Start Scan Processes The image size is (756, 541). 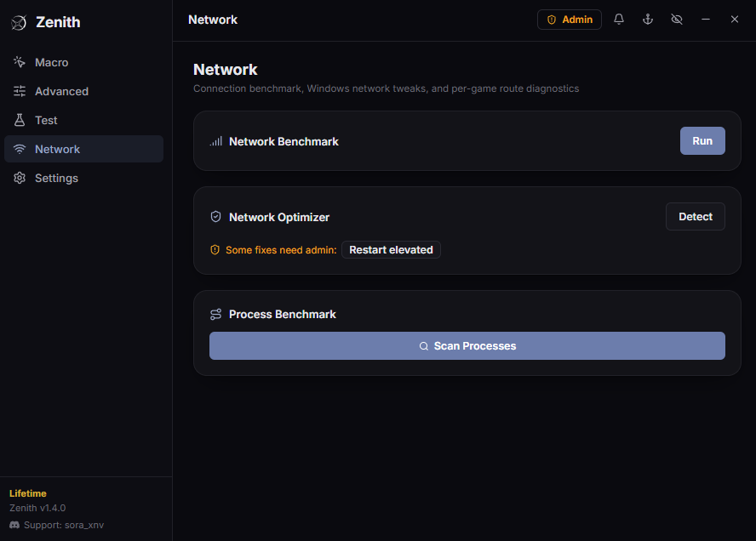point(467,345)
